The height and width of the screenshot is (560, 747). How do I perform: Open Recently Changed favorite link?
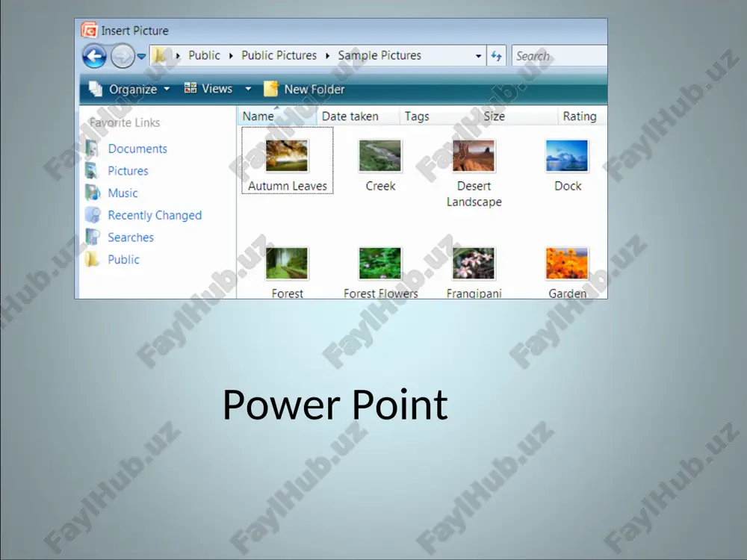pos(155,215)
